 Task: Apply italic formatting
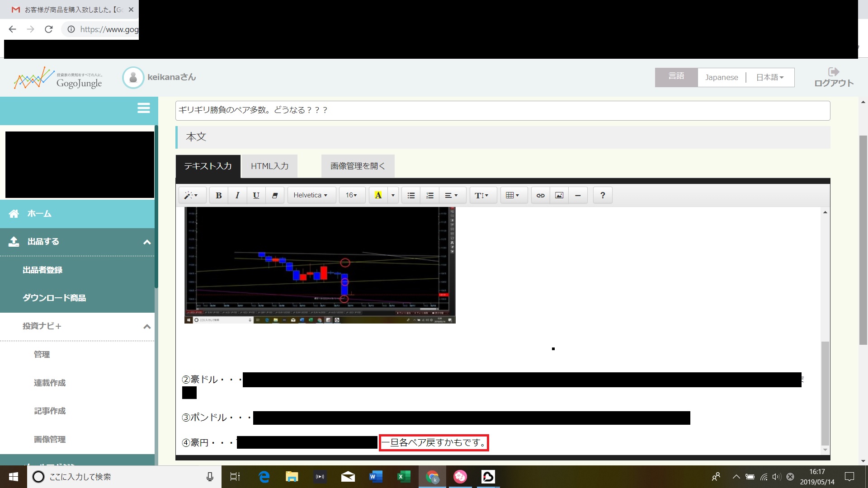click(x=237, y=195)
